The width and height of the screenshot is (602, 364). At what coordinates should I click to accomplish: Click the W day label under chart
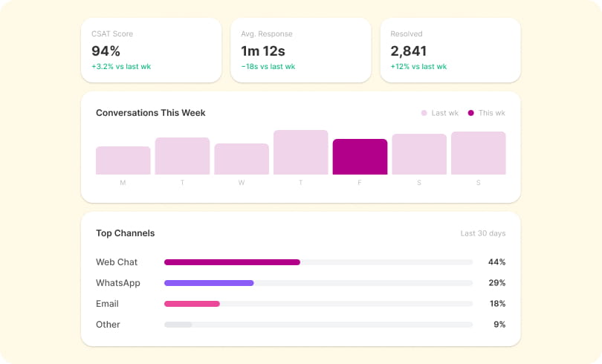242,183
